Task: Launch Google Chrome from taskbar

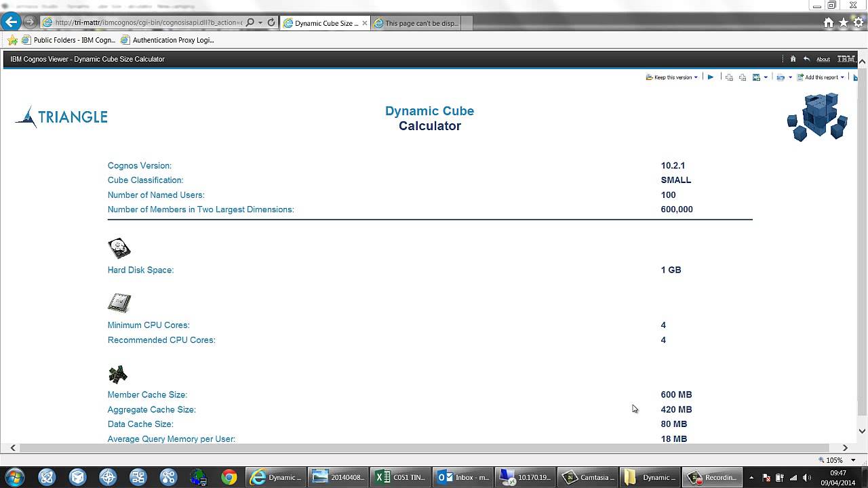Action: point(229,477)
